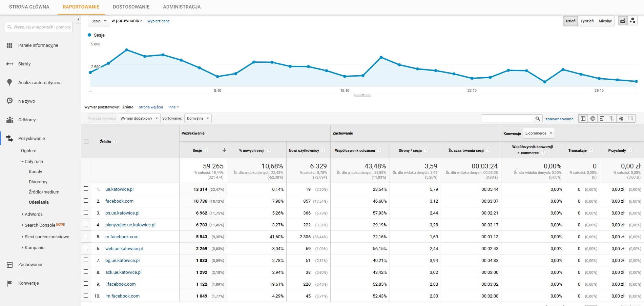The width and height of the screenshot is (644, 306).
Task: Check the planyzajec.ue.katowice.pl row checkbox
Action: (86, 224)
